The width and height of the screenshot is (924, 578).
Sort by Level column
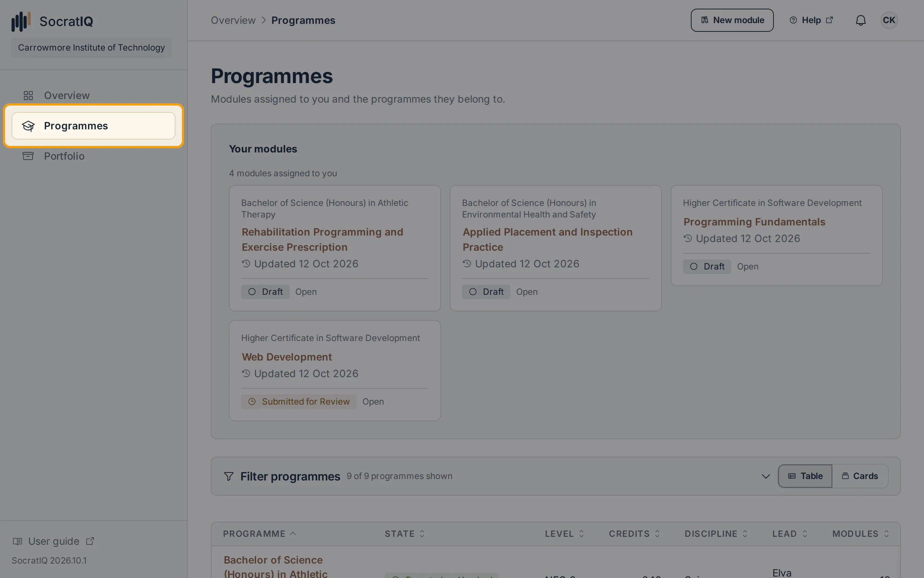coord(565,534)
